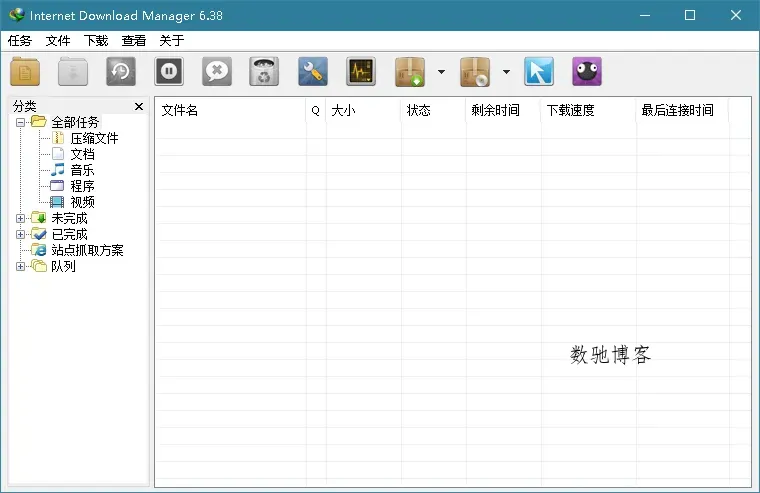Open the 查看 menu
The width and height of the screenshot is (760, 493).
(134, 41)
